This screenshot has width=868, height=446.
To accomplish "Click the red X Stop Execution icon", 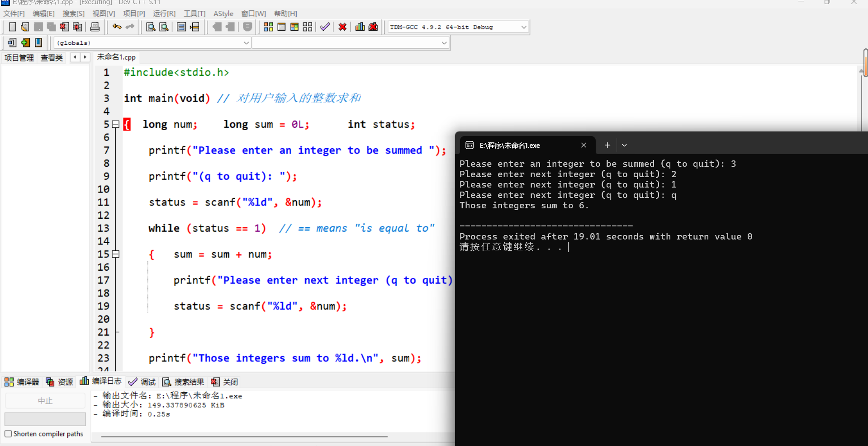I will coord(342,27).
